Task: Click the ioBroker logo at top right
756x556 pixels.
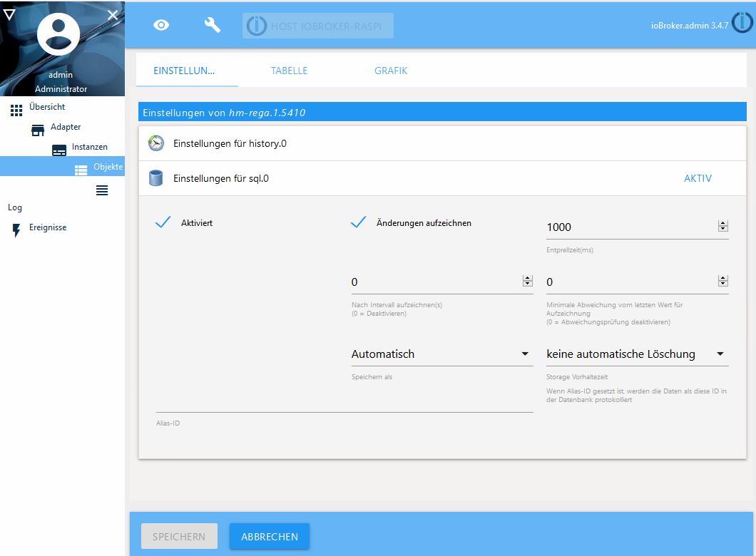Action: click(x=742, y=23)
